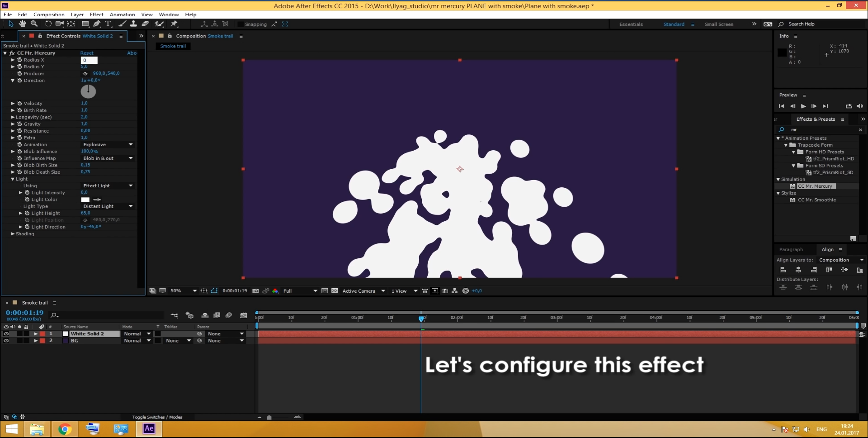Click the Small Screen workspace
Screen dimensions: 868x438
point(719,24)
